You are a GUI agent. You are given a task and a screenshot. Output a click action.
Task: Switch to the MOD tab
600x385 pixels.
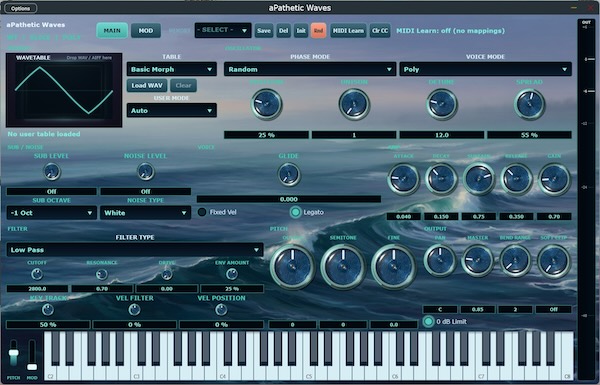(x=146, y=31)
